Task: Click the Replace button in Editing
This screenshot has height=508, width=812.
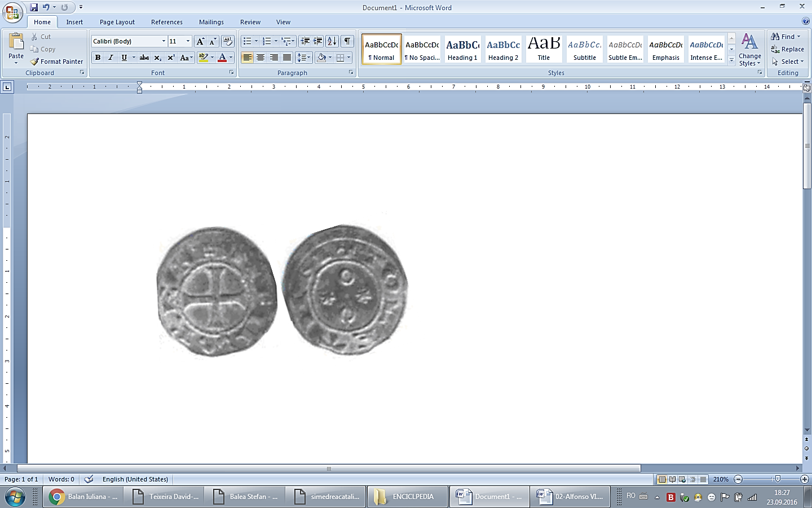Action: 788,49
